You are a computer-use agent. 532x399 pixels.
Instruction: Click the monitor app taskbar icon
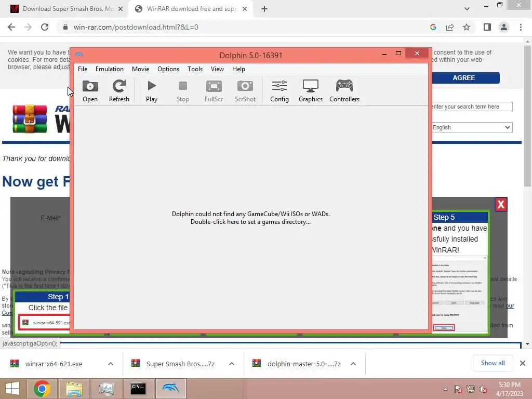pyautogui.click(x=106, y=389)
